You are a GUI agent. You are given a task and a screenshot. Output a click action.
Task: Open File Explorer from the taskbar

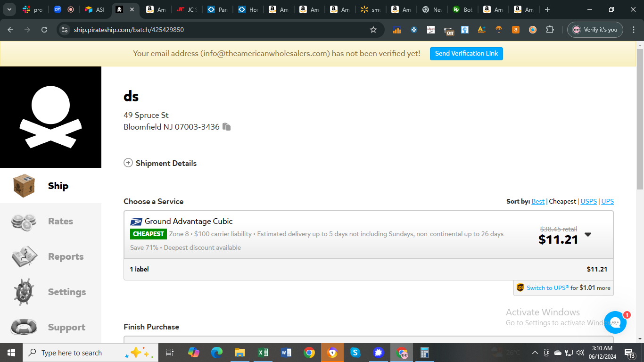click(x=240, y=353)
